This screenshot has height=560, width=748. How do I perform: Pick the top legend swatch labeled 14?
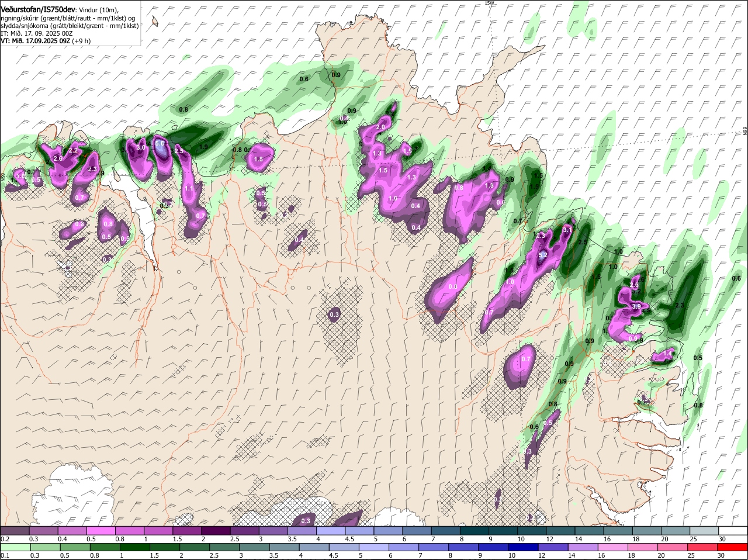pyautogui.click(x=588, y=530)
